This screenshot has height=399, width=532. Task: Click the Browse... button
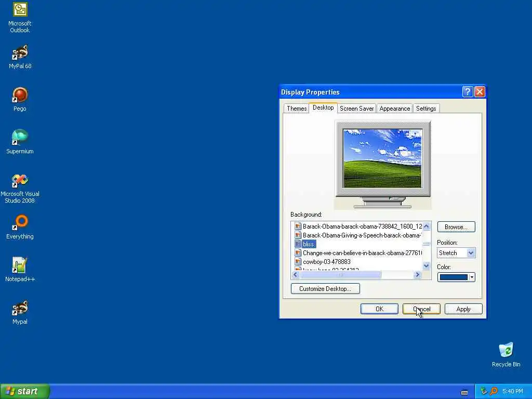click(x=456, y=227)
